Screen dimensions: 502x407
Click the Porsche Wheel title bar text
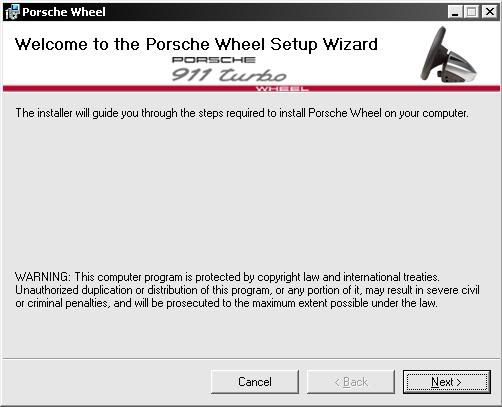click(x=64, y=12)
